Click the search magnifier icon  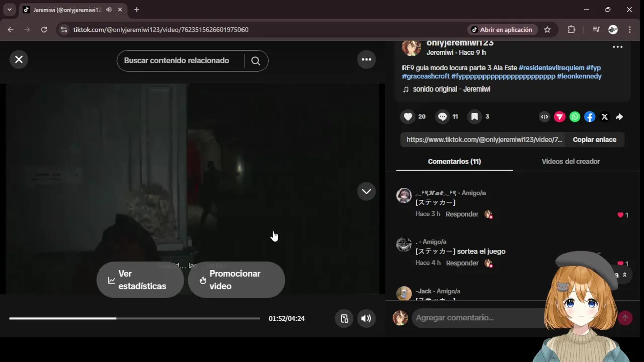click(256, 61)
